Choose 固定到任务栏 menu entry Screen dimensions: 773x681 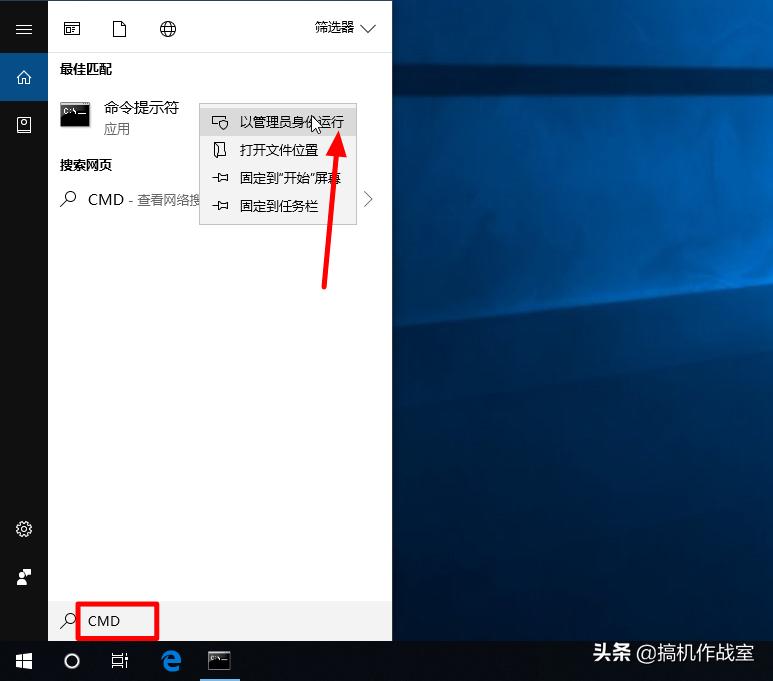[x=278, y=206]
